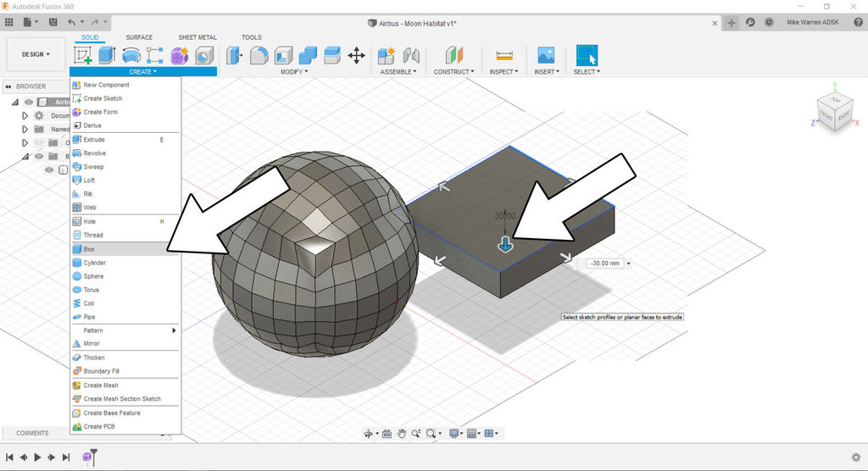Open the data panel grid icon
868x471 pixels.
[x=9, y=21]
